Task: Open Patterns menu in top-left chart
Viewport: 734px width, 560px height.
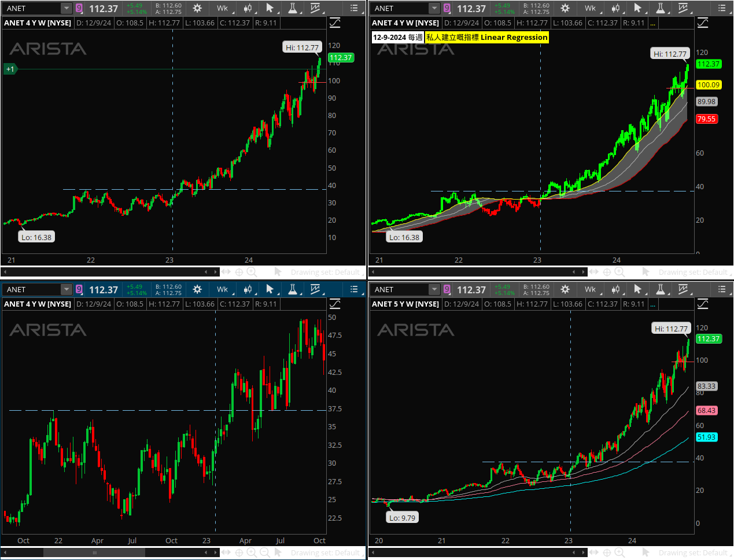Action: point(315,8)
